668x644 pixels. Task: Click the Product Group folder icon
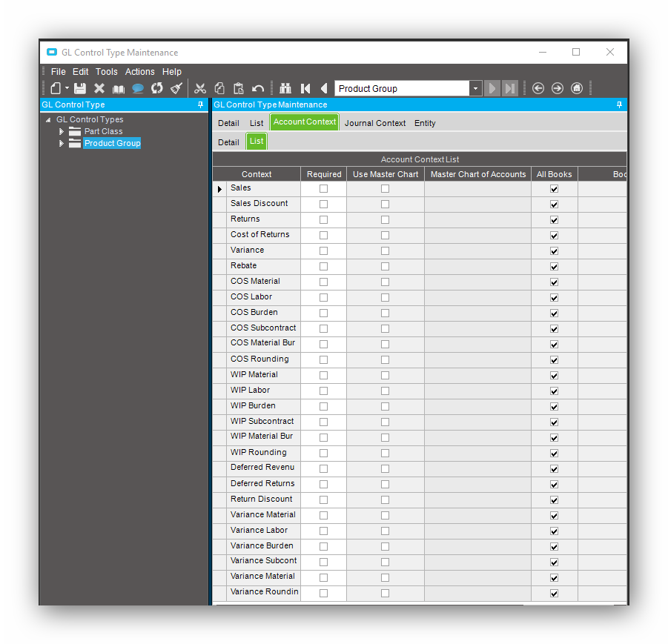click(75, 143)
